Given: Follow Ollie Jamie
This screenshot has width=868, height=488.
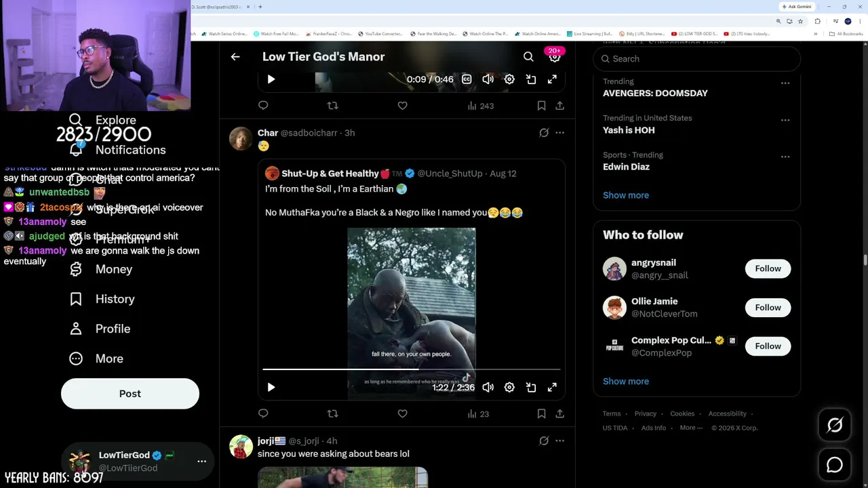Looking at the screenshot, I should tap(768, 308).
